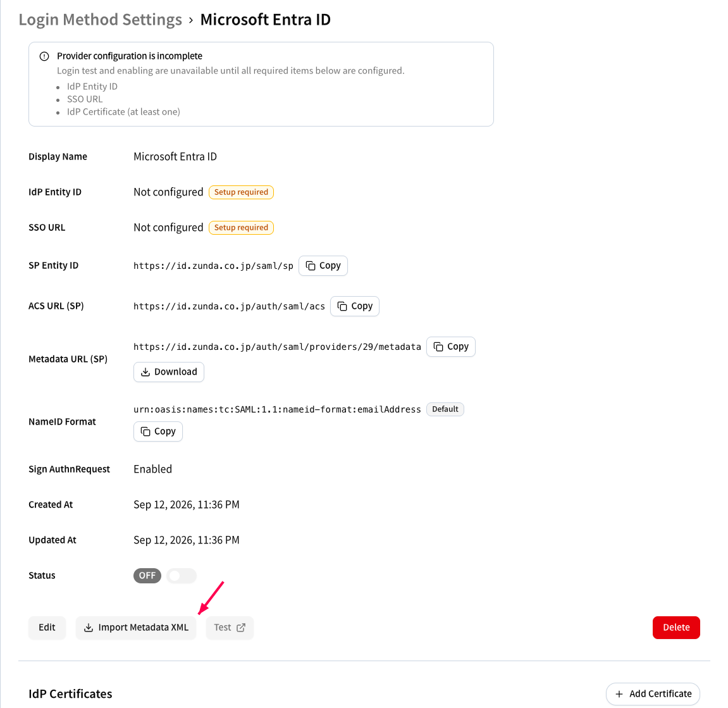The image size is (728, 708).
Task: Toggle the Status switch on
Action: pyautogui.click(x=182, y=576)
